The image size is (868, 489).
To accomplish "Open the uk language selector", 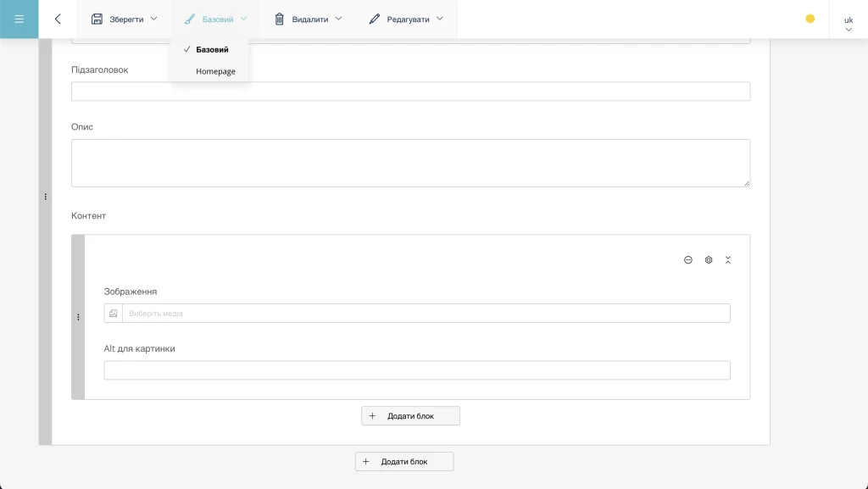I will point(849,24).
